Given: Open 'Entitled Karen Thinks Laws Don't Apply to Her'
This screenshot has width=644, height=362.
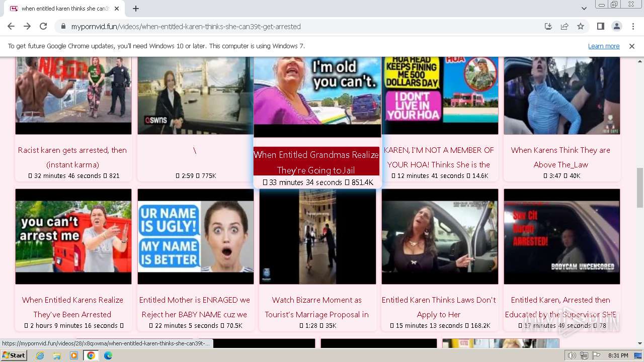Looking at the screenshot, I should (x=439, y=307).
